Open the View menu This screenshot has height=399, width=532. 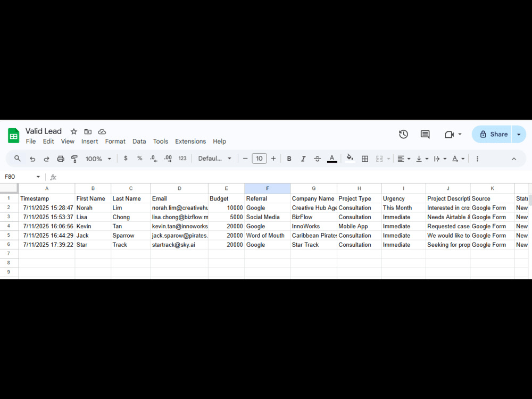click(x=68, y=142)
